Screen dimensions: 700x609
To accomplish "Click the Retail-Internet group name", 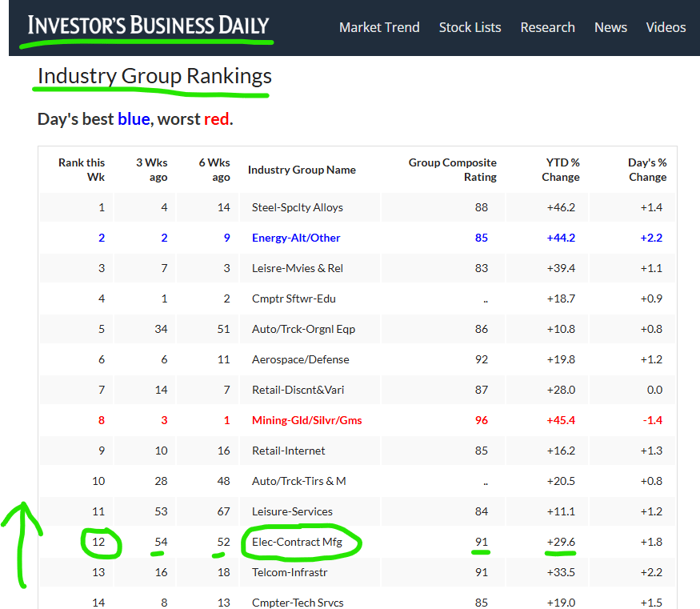I will pos(288,451).
